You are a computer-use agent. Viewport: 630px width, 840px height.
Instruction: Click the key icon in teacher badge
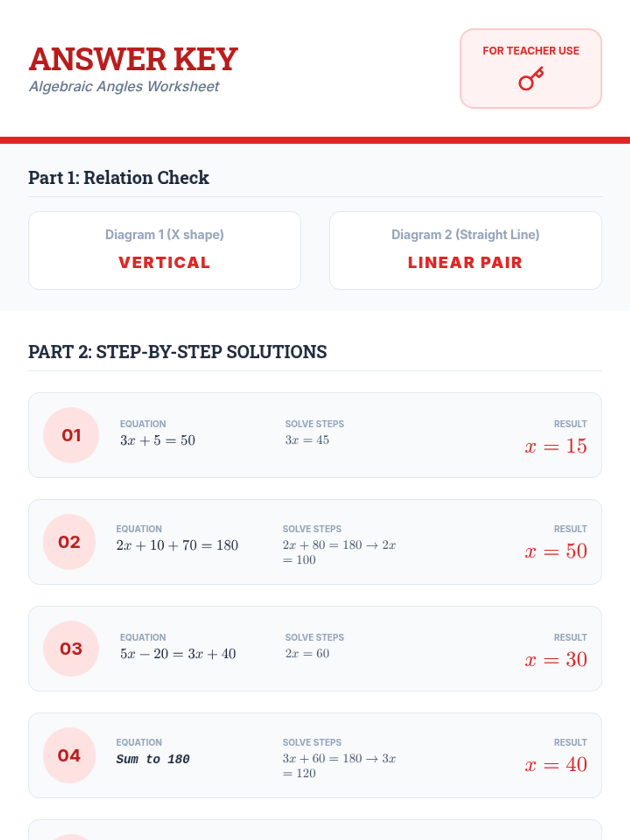(x=531, y=79)
